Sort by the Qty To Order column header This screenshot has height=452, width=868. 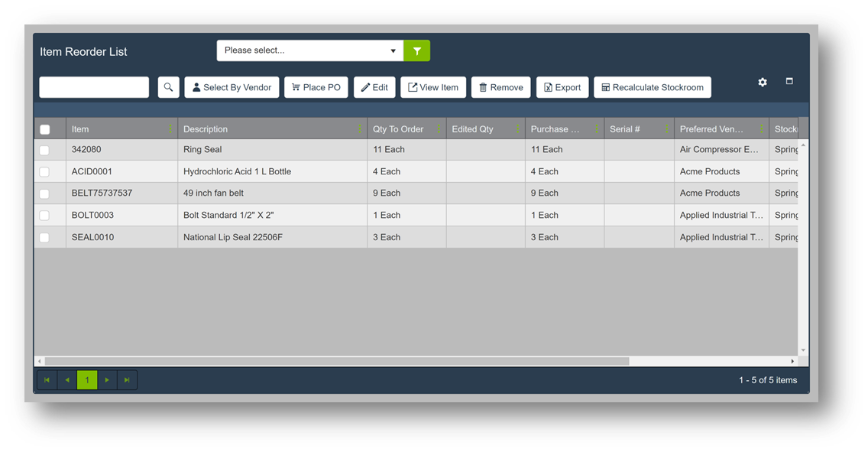(398, 129)
